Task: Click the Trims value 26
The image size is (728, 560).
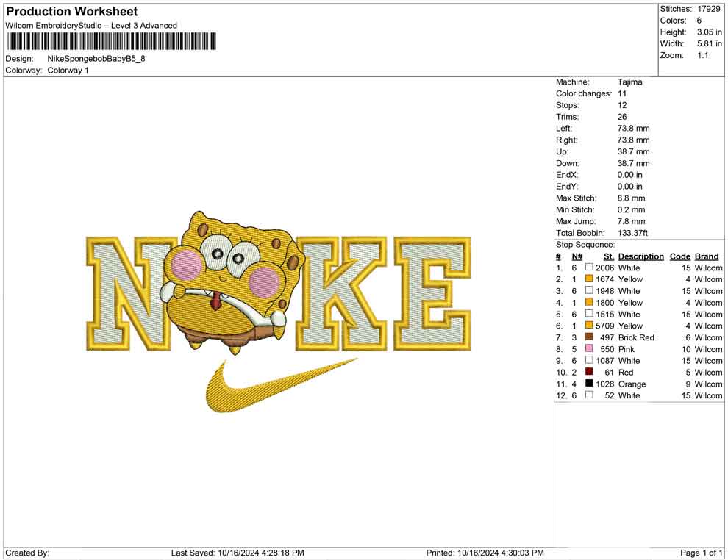Action: click(621, 117)
